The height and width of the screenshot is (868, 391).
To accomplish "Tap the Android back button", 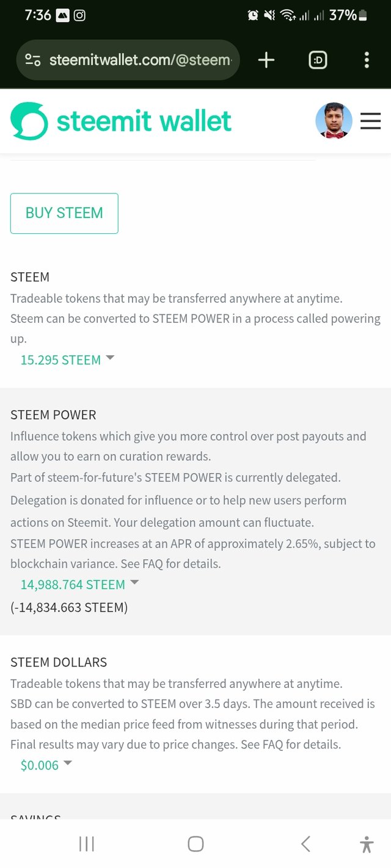I will [305, 844].
